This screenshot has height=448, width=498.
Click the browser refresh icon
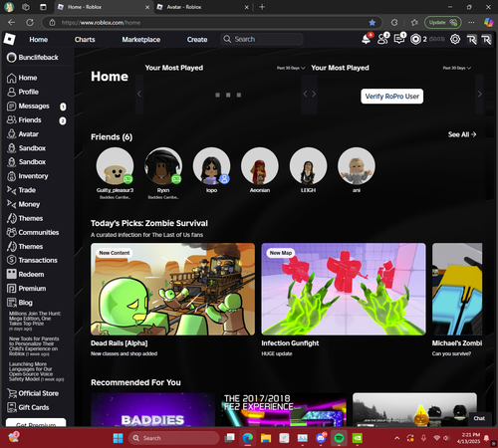(x=30, y=22)
